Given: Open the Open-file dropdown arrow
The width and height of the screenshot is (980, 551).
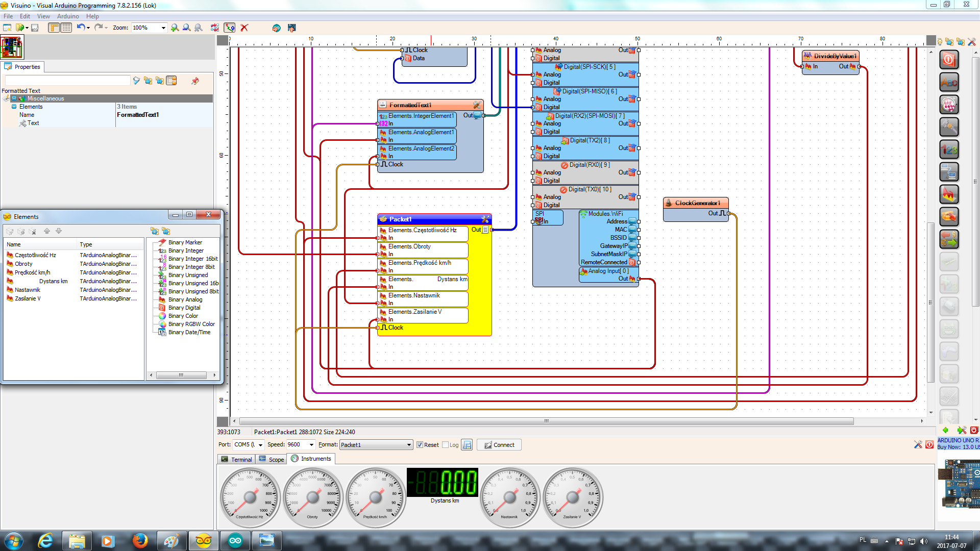Looking at the screenshot, I should coord(27,28).
